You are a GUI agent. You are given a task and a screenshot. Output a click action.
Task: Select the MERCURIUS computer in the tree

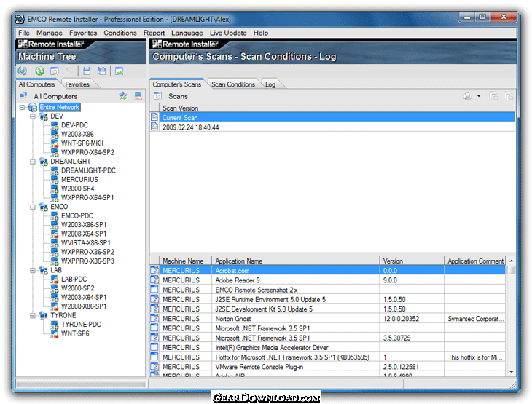[x=79, y=180]
